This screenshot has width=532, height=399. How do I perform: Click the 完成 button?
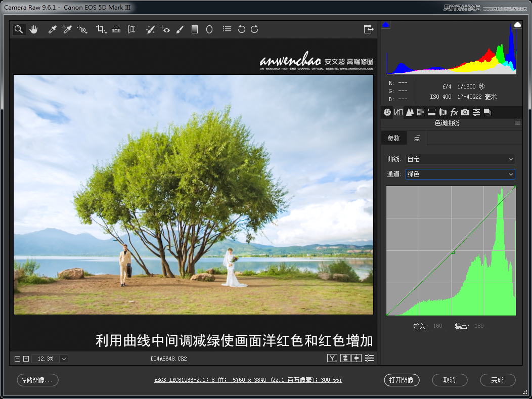coord(498,380)
